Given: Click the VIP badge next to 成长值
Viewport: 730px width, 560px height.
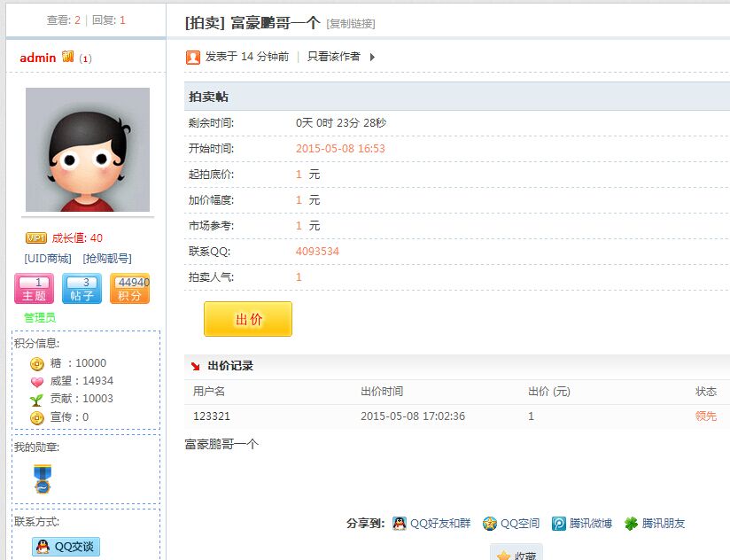Looking at the screenshot, I should pos(35,237).
